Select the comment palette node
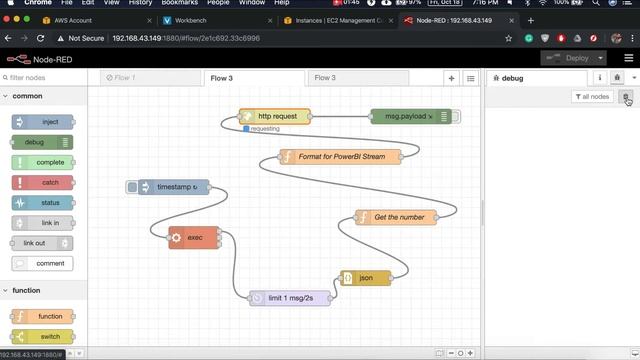 tap(42, 263)
